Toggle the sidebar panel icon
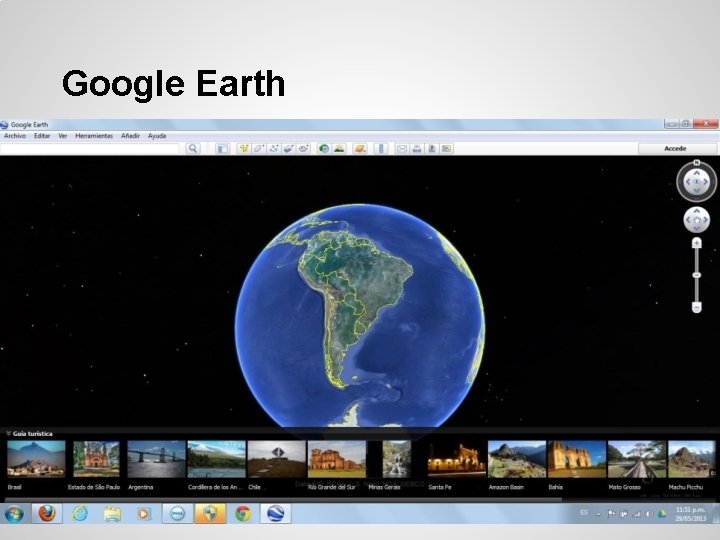 tap(222, 149)
